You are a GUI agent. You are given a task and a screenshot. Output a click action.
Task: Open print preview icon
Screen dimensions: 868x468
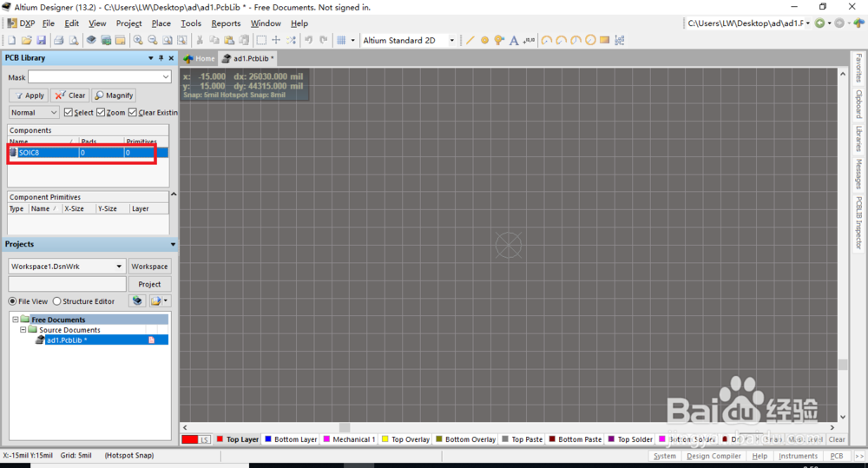pos(74,40)
